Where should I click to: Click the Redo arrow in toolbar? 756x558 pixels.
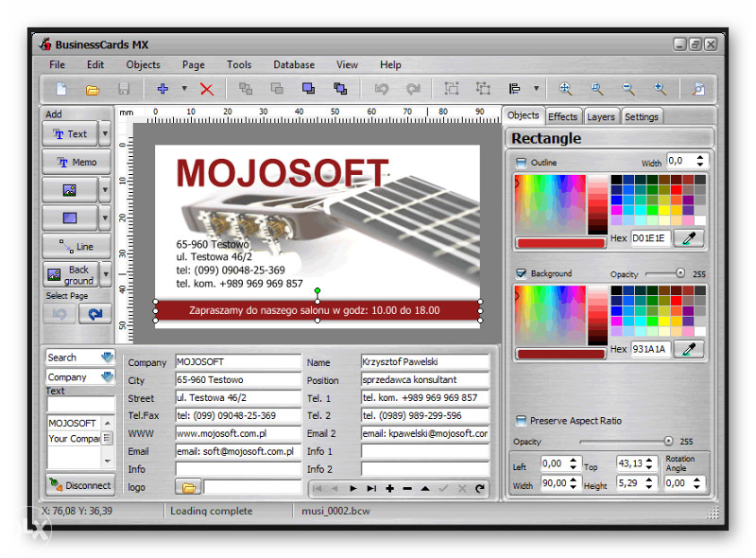(413, 89)
